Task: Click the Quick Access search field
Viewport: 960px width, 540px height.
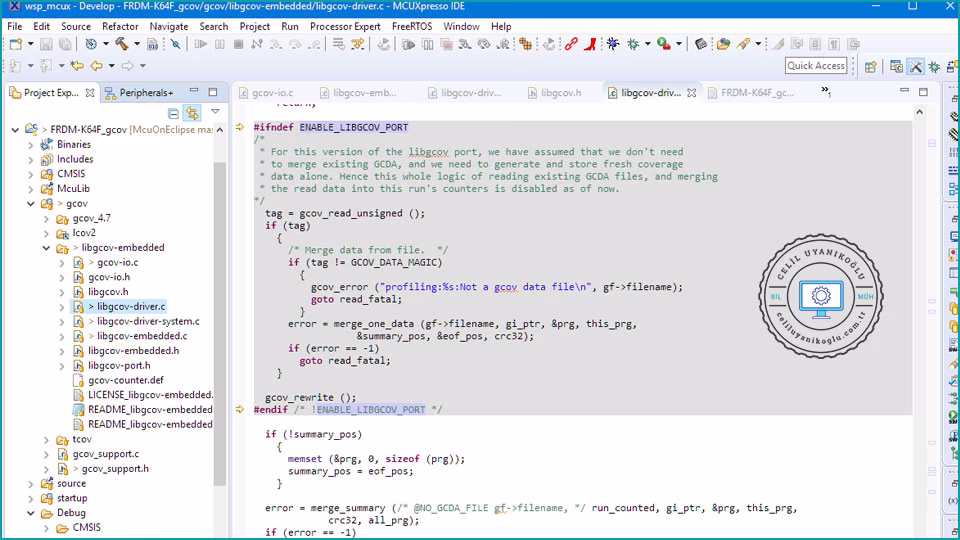Action: [x=816, y=66]
